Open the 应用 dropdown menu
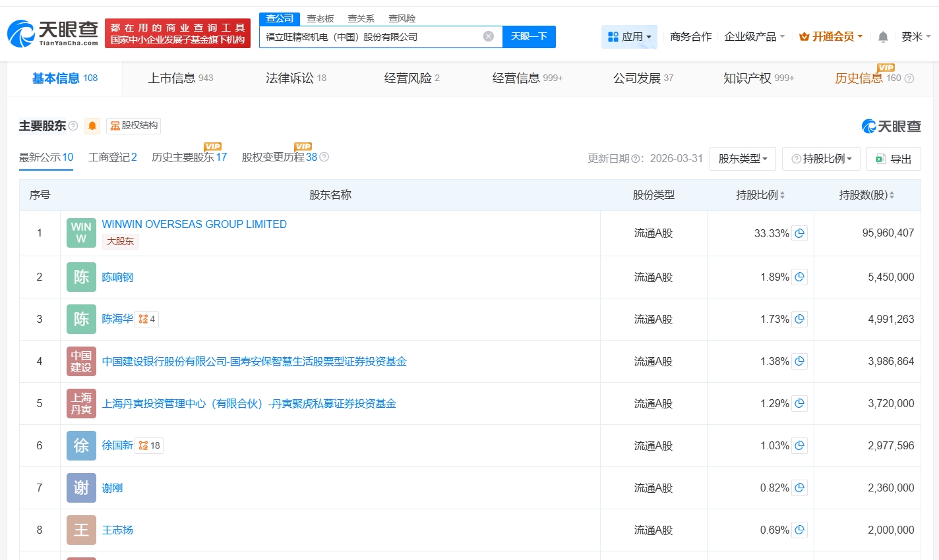Viewport: 939px width, 560px height. point(629,37)
